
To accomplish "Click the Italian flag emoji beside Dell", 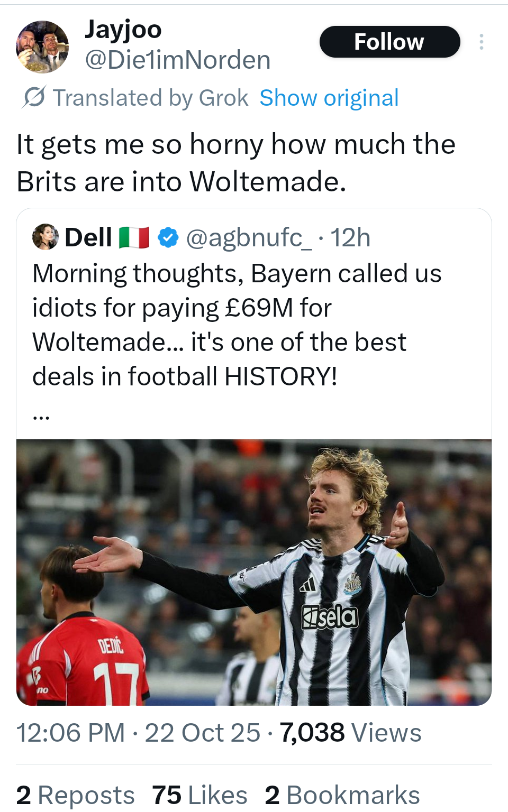I will pyautogui.click(x=134, y=237).
